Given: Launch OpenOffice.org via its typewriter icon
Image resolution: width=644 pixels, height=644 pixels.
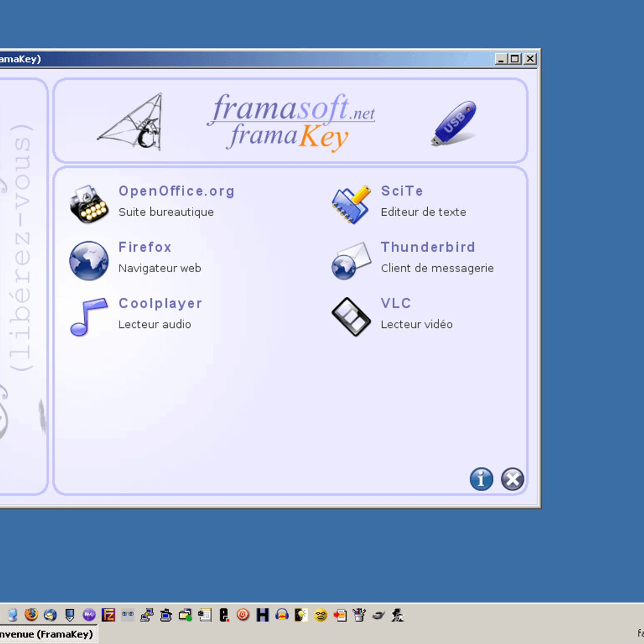Looking at the screenshot, I should click(89, 204).
